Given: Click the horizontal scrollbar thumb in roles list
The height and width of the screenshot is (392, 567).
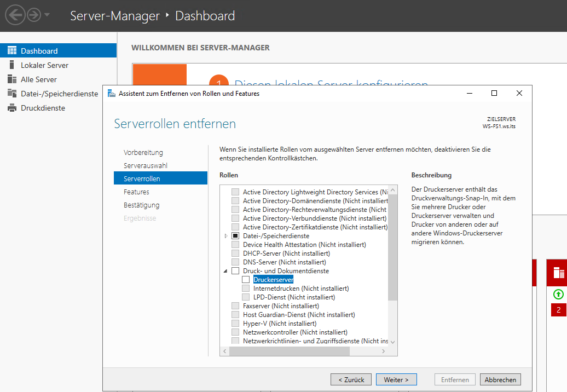Looking at the screenshot, I should click(x=290, y=351).
